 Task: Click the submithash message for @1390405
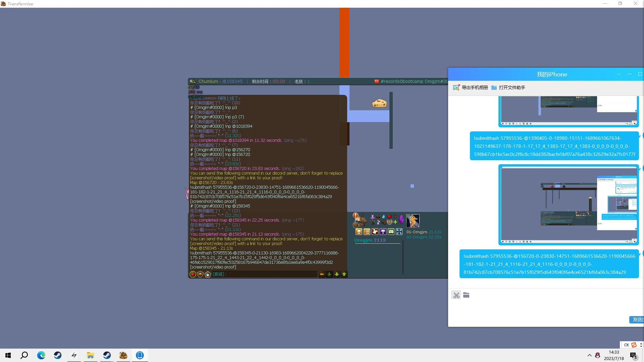coord(554,146)
